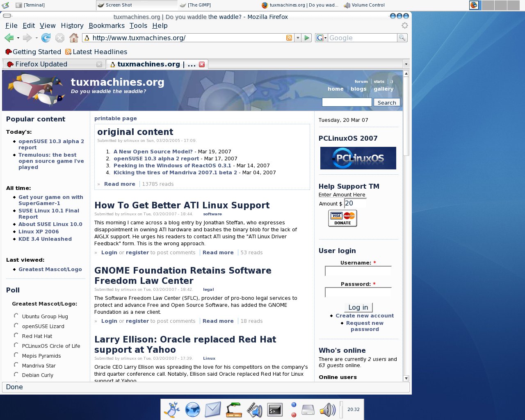Image resolution: width=525 pixels, height=420 pixels.
Task: Select the Red Hat Hat poll option
Action: (16, 336)
